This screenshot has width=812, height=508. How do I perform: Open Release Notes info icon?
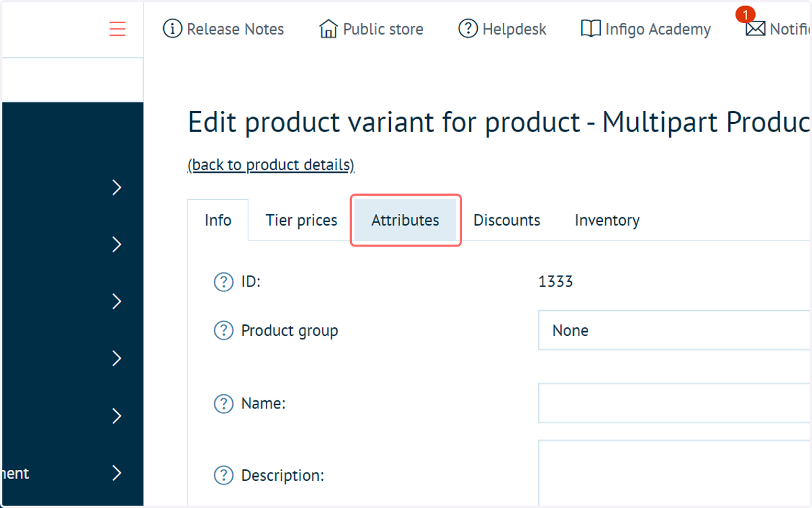point(173,29)
